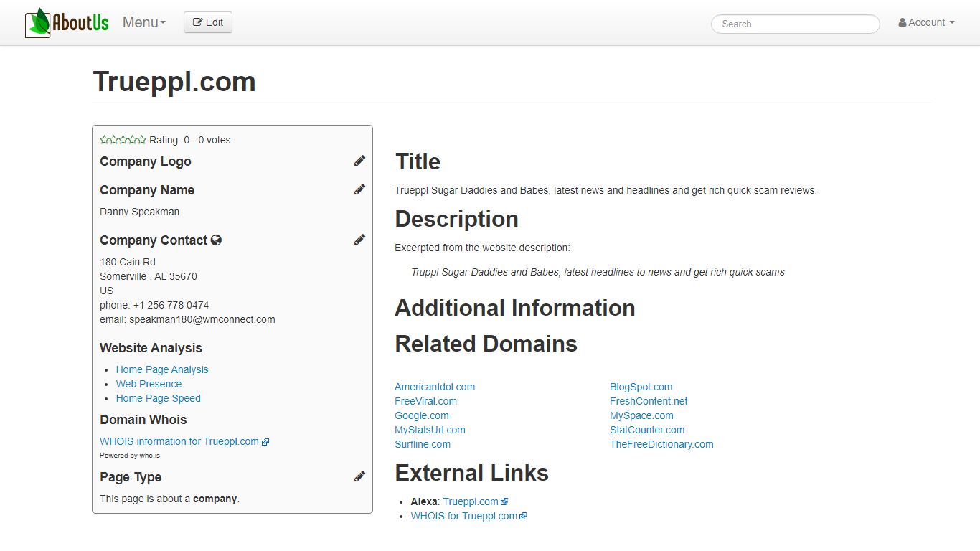Click the globe icon beside Company Contact
The image size is (980, 551).
click(x=216, y=240)
